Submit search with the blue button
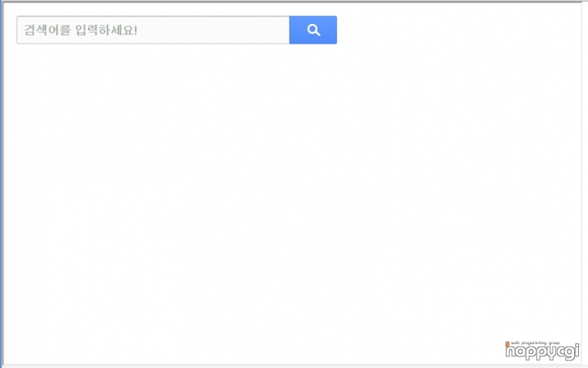This screenshot has width=588, height=368. [313, 30]
